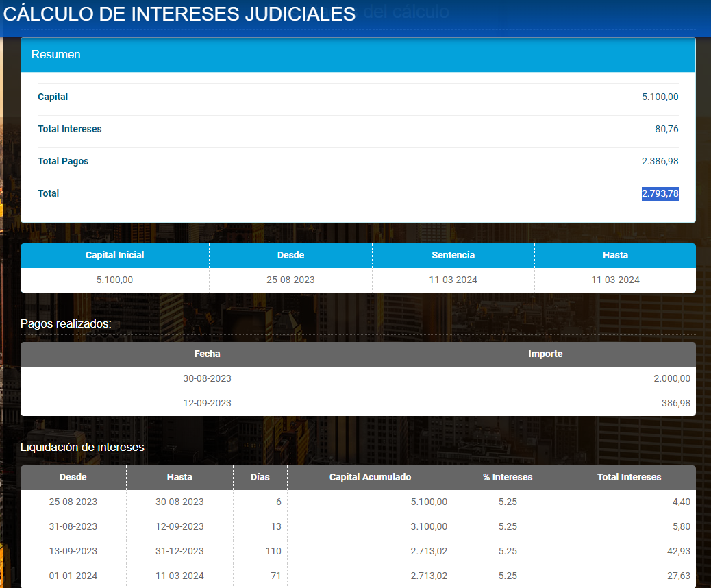Click the Pagos realizados section heading
The height and width of the screenshot is (588, 711).
[x=66, y=323]
